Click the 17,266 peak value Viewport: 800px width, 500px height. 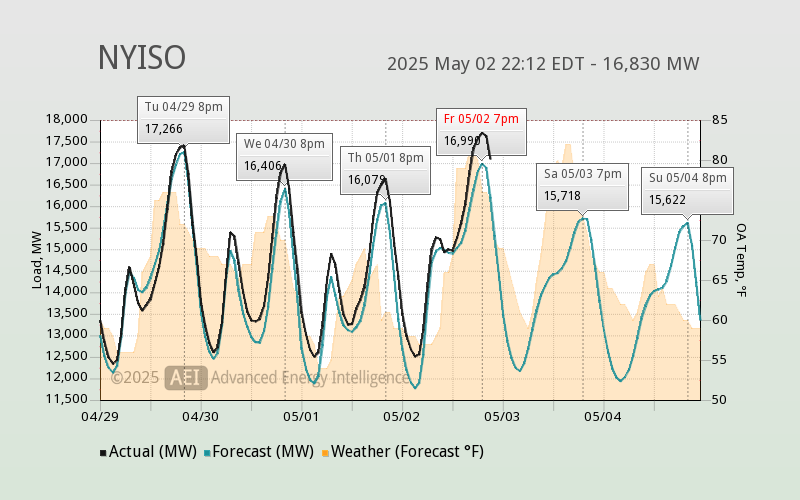click(x=164, y=129)
